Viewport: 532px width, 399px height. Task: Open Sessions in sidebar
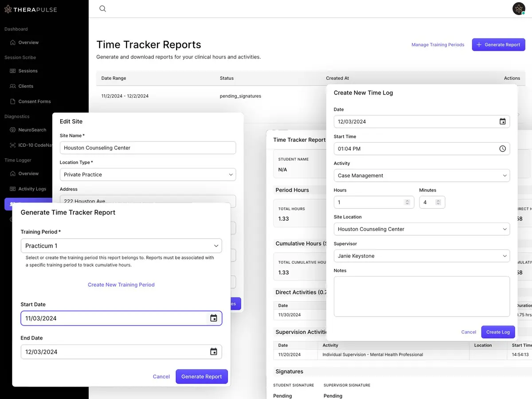coord(28,71)
